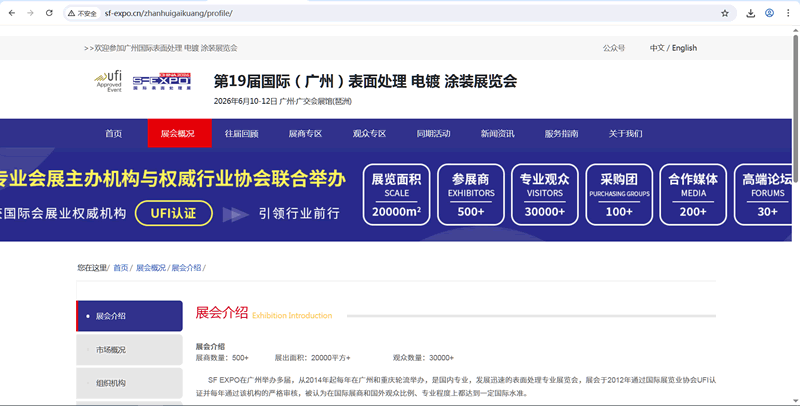Open 首页 in the navigation bar

(114, 134)
